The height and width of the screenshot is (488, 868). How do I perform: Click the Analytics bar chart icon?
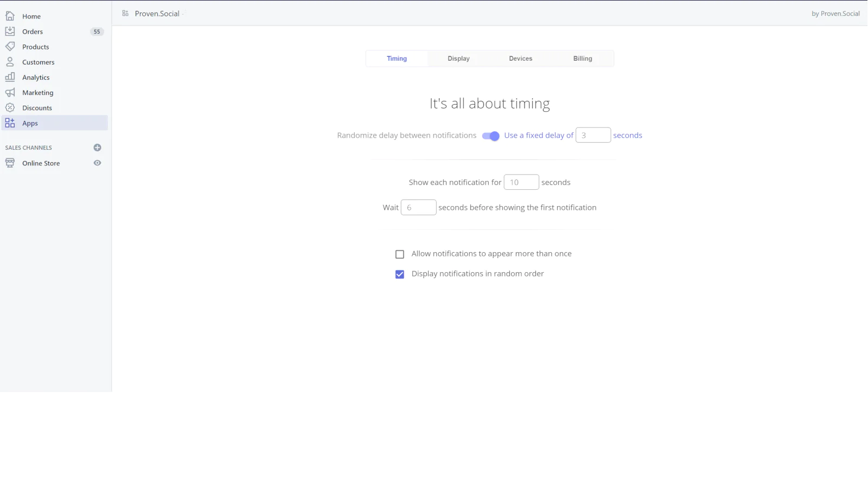point(10,77)
